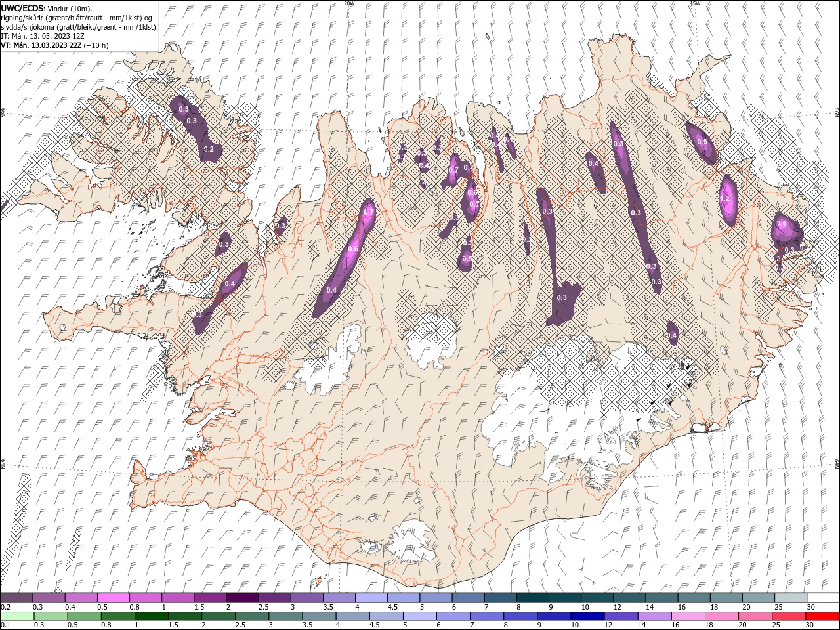Click the '4.5' label in upper legend row
Screen dimensions: 840x630
pyautogui.click(x=392, y=607)
